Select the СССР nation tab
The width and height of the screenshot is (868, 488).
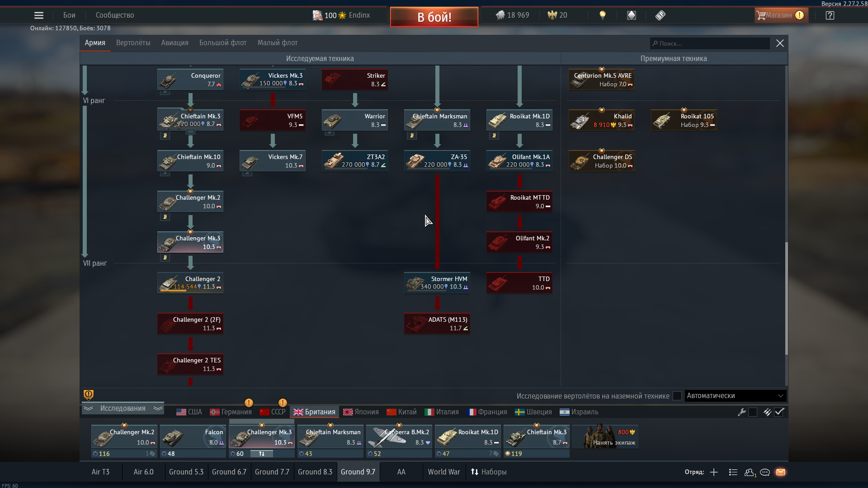pos(273,412)
